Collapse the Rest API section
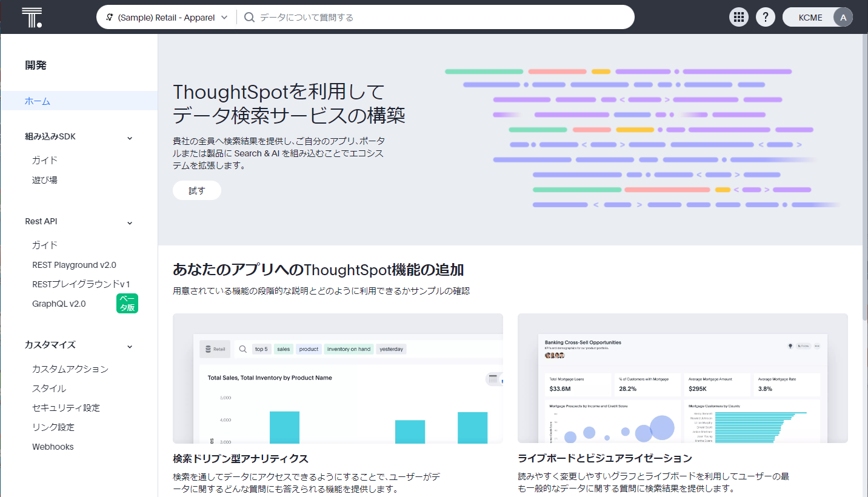 click(x=130, y=223)
